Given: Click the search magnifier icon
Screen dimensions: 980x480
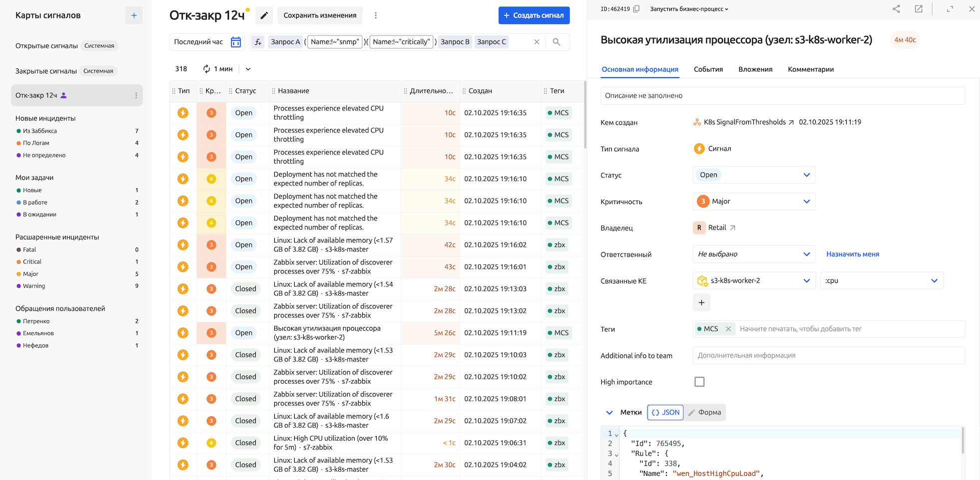Looking at the screenshot, I should 556,42.
